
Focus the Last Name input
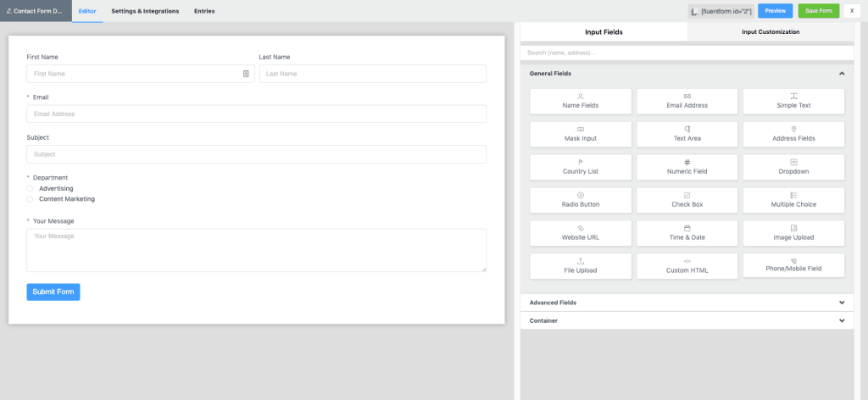[x=373, y=74]
